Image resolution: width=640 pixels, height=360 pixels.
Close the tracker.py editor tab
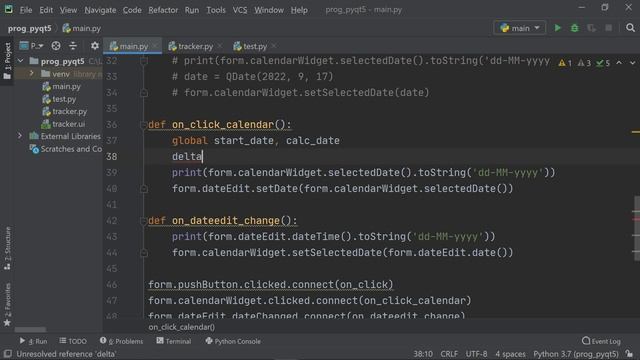(x=220, y=46)
